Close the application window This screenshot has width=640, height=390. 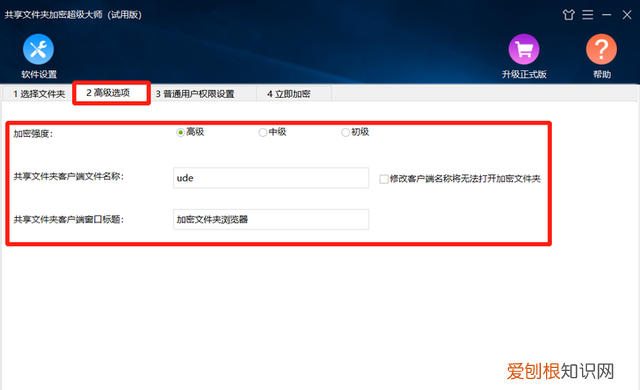click(627, 15)
